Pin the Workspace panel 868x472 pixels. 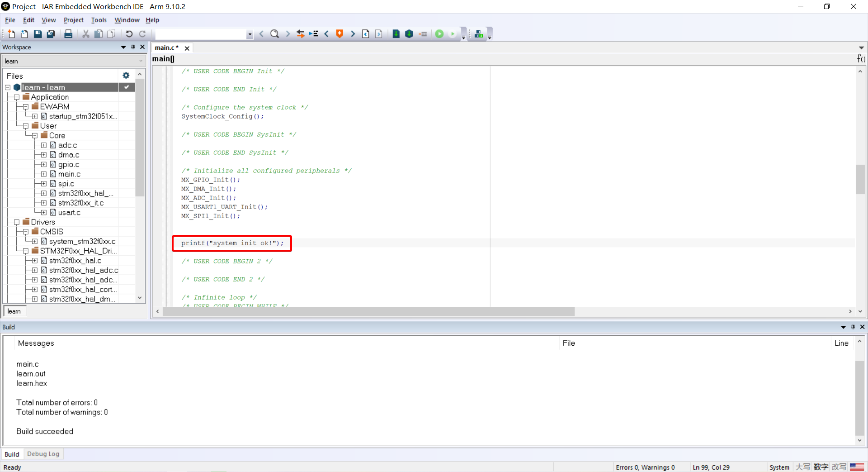(x=133, y=47)
